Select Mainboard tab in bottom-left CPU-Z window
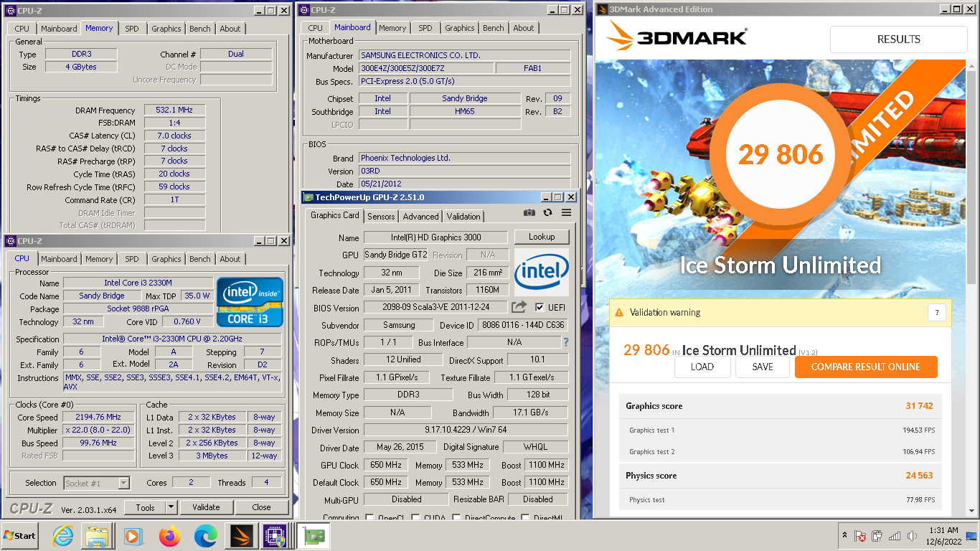The height and width of the screenshot is (551, 980). pyautogui.click(x=59, y=259)
